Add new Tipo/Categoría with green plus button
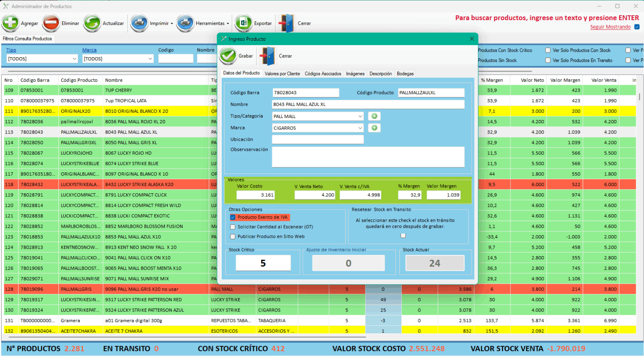This screenshot has width=644, height=356. [x=374, y=116]
